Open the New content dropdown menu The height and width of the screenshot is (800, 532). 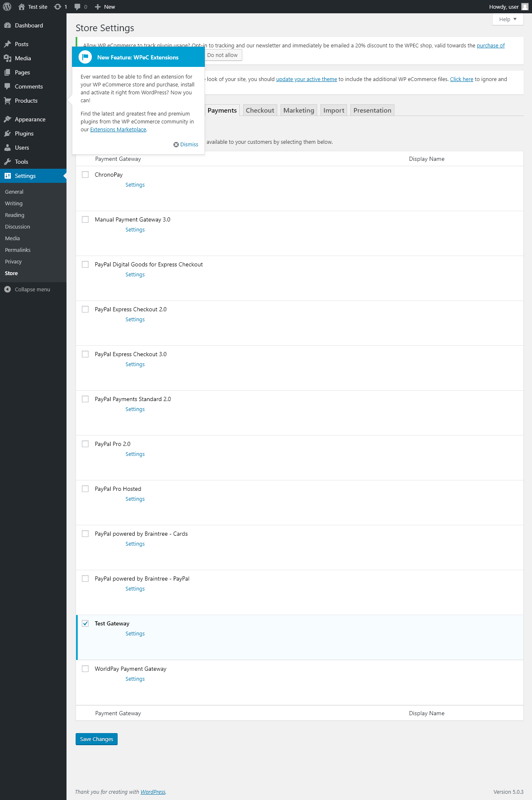[x=105, y=7]
